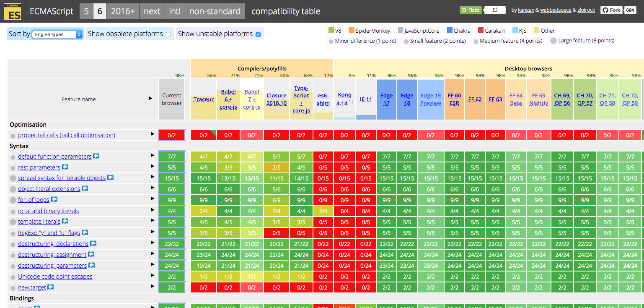Select the ES6 tab
Viewport: 644px width, 308px height.
(x=100, y=11)
